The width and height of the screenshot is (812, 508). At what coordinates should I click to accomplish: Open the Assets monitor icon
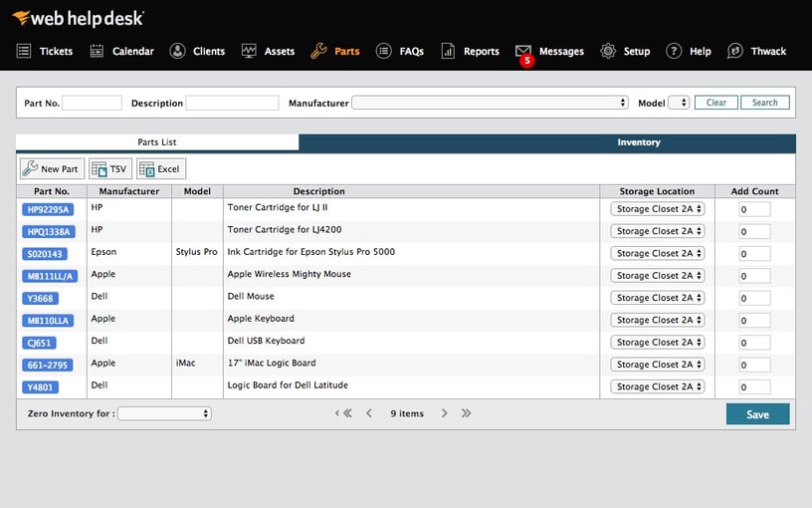[x=249, y=51]
